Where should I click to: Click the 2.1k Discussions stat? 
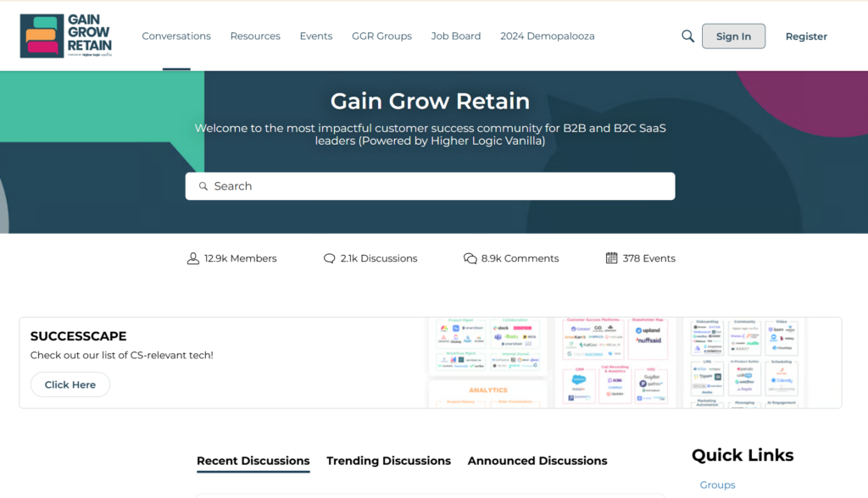point(370,258)
